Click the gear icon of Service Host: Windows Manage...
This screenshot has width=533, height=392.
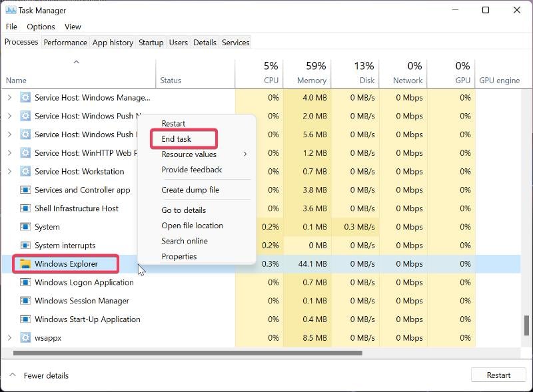click(x=25, y=97)
